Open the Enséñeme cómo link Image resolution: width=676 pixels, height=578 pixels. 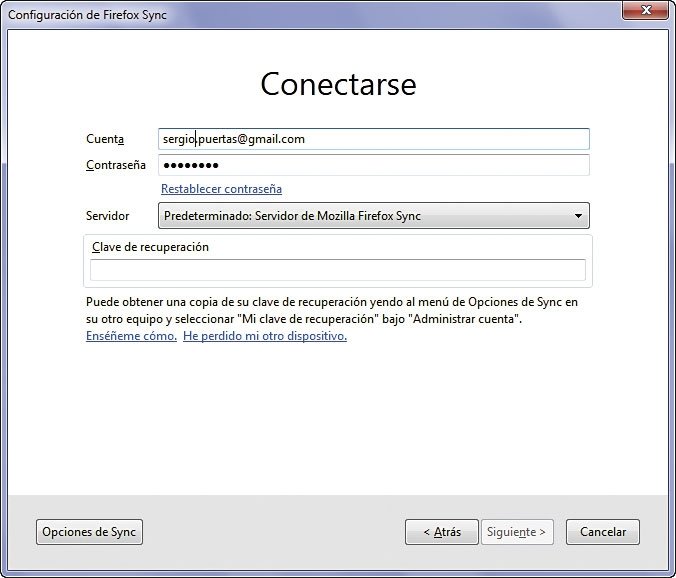click(131, 336)
